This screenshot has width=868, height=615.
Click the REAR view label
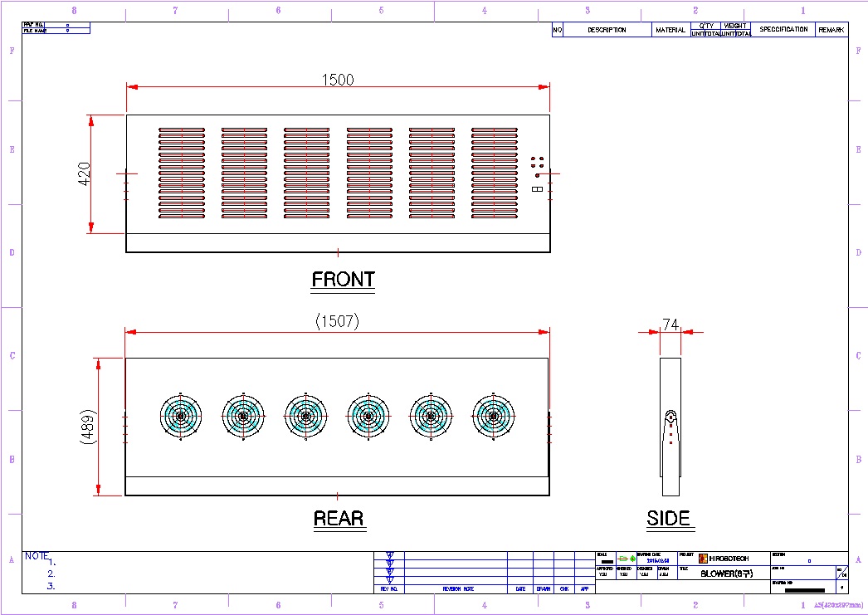(339, 520)
